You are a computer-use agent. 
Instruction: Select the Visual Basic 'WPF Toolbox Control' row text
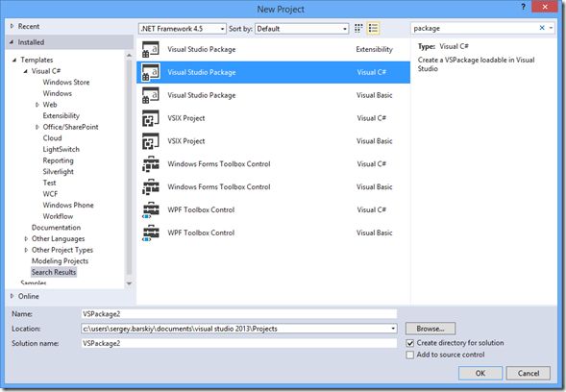point(201,233)
